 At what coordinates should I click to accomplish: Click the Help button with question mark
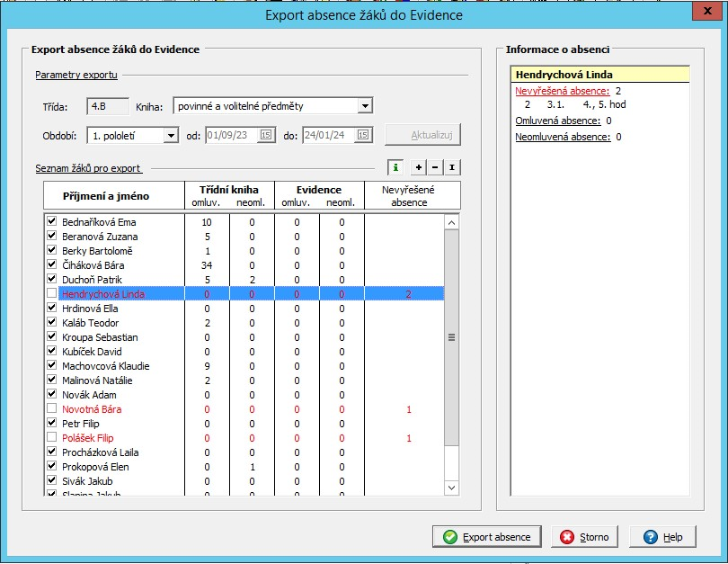(661, 537)
